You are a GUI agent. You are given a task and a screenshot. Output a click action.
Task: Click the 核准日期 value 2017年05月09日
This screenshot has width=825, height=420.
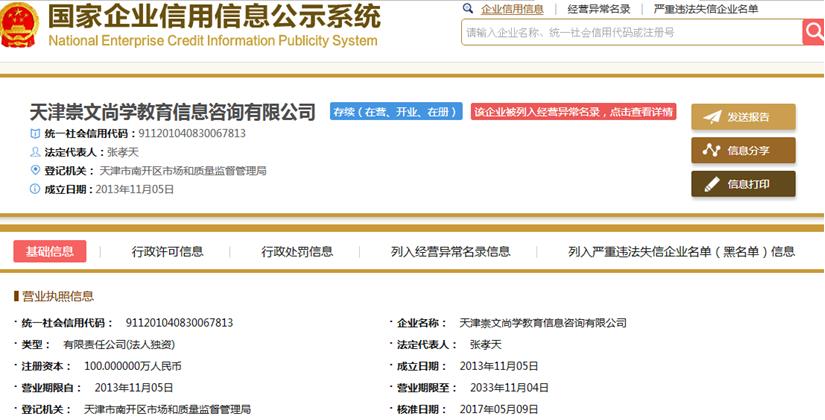(x=499, y=409)
